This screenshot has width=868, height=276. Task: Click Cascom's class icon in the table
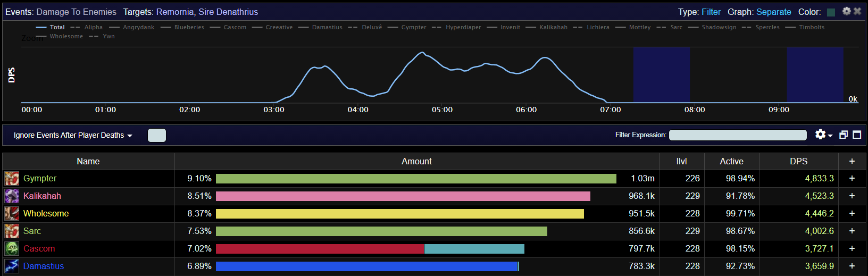click(x=12, y=249)
